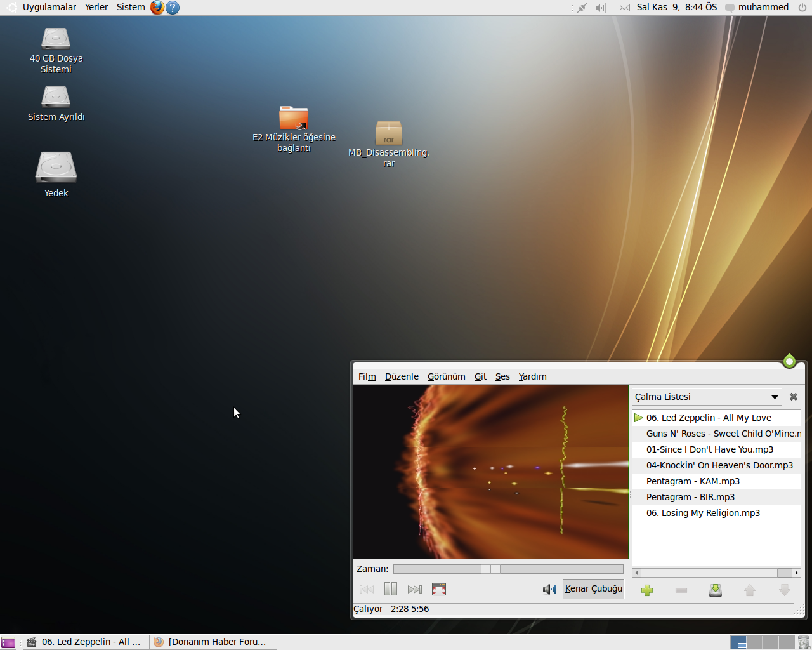Select Pentagram - BIR.mp3 in playlist
812x650 pixels.
coord(716,497)
